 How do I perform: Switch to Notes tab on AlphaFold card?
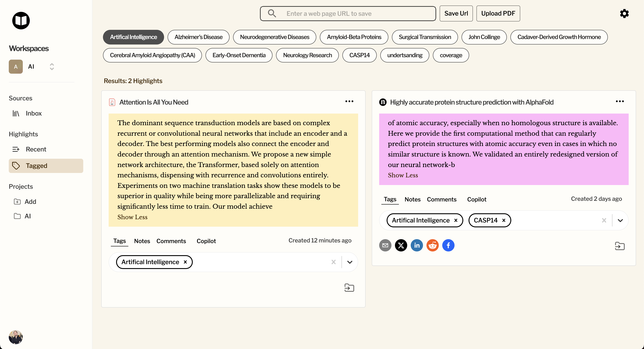[412, 199]
